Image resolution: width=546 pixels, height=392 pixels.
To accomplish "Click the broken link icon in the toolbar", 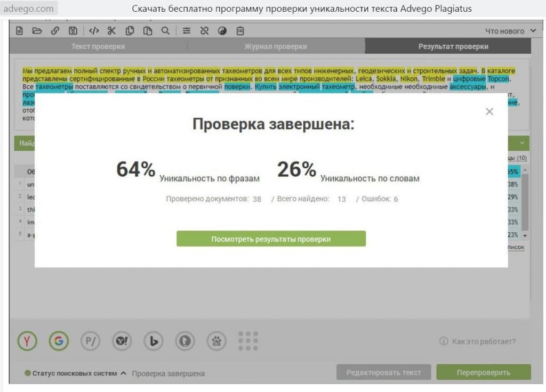I will (x=204, y=30).
